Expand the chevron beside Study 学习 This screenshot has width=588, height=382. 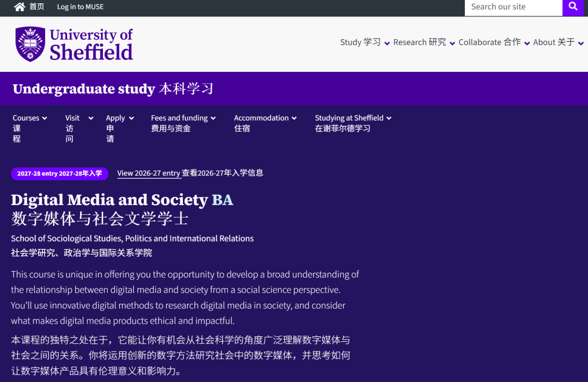(387, 44)
